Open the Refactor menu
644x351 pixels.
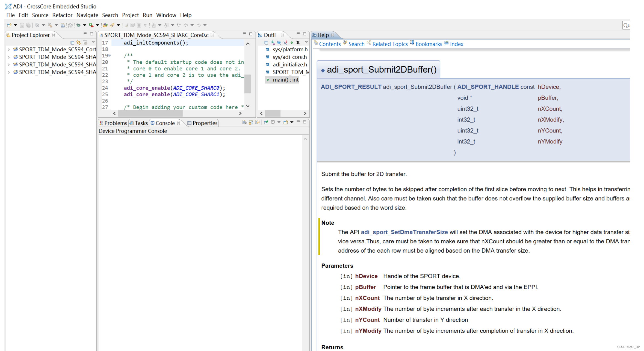point(62,15)
